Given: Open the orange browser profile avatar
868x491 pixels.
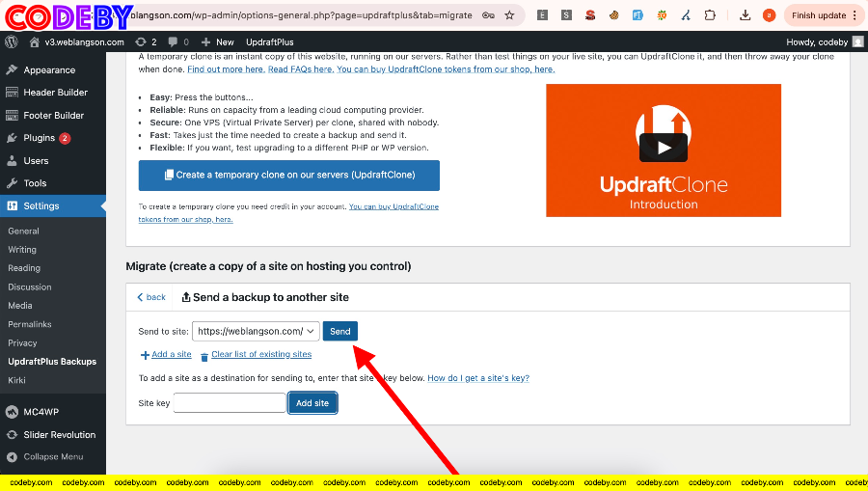Looking at the screenshot, I should coord(769,15).
